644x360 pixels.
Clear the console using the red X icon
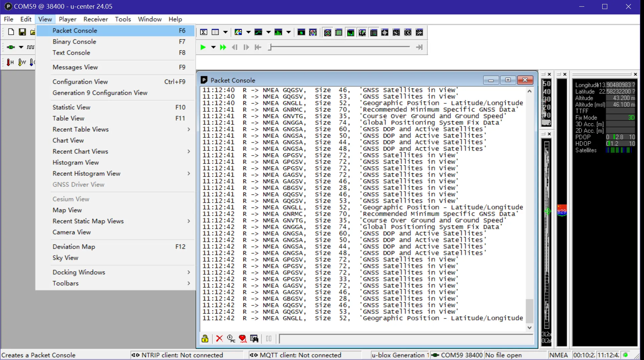(219, 339)
